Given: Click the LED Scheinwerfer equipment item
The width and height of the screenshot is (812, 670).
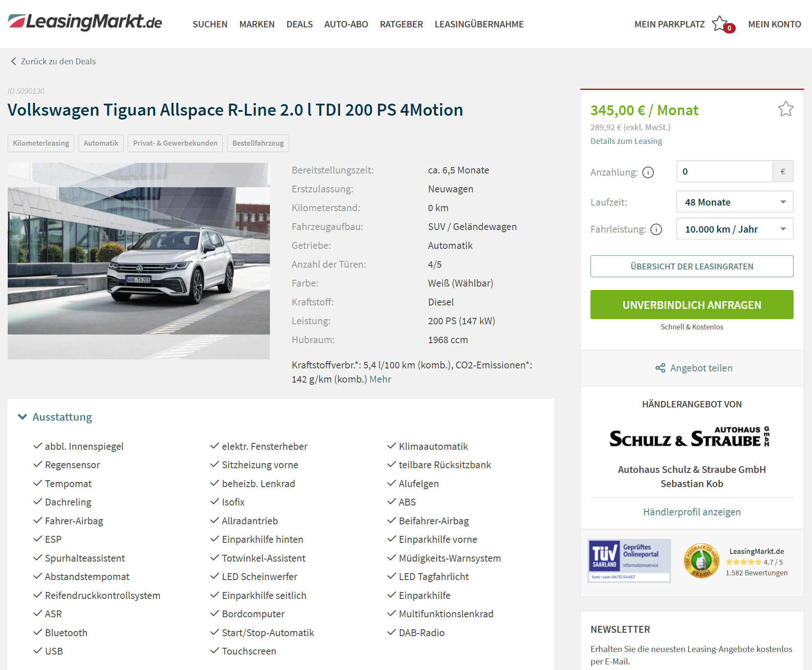Looking at the screenshot, I should (x=259, y=577).
